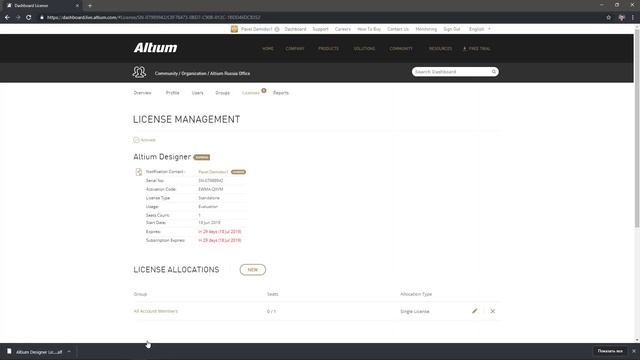Click the Standalone license type value
640x360 pixels.
tap(209, 198)
